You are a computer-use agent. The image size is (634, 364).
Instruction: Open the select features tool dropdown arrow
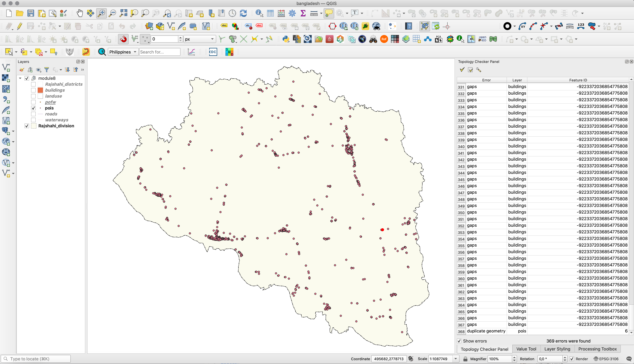tap(16, 52)
